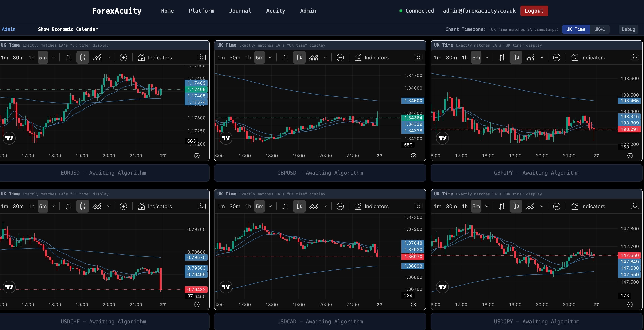Set GBPJPY chart to 1h interval

pyautogui.click(x=464, y=58)
